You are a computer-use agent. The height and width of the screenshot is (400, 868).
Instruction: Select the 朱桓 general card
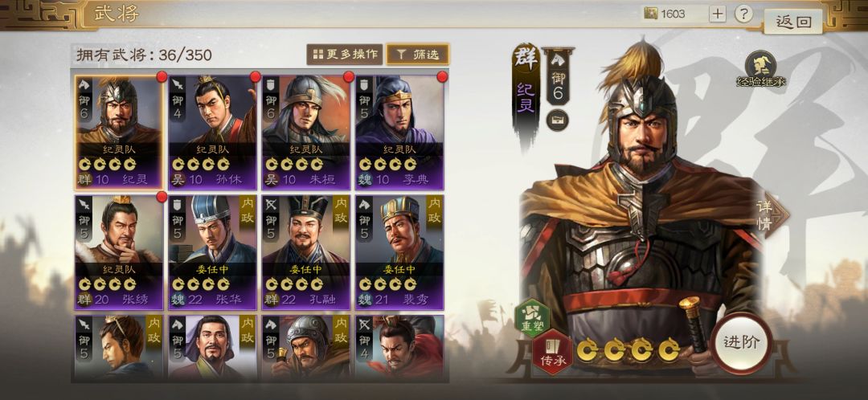[x=306, y=133]
